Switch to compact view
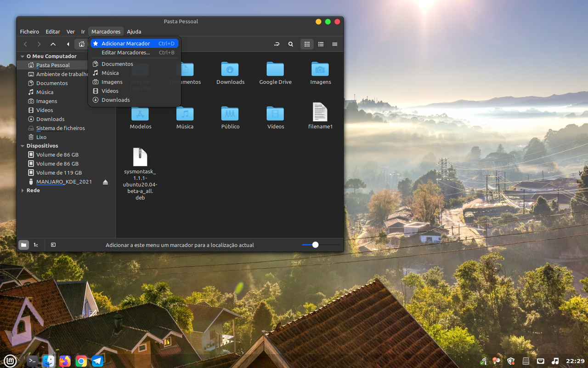This screenshot has width=588, height=368. click(x=335, y=44)
